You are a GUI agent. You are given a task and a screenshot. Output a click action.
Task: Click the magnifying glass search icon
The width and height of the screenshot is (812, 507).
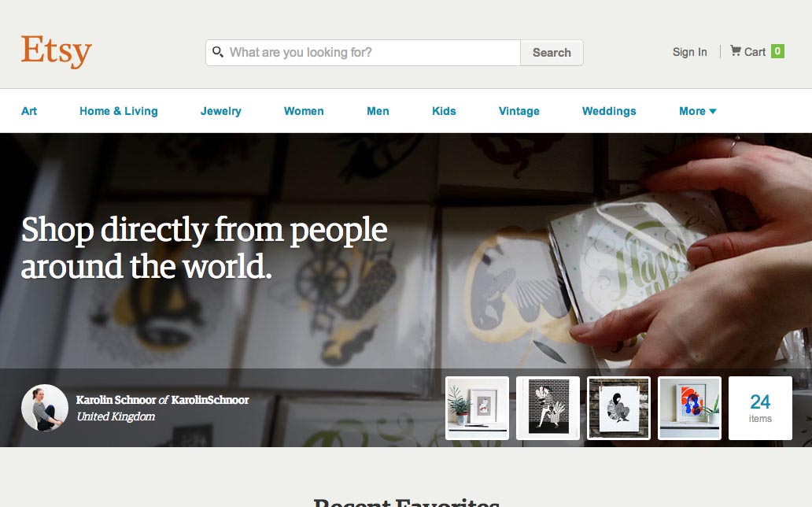click(x=218, y=52)
